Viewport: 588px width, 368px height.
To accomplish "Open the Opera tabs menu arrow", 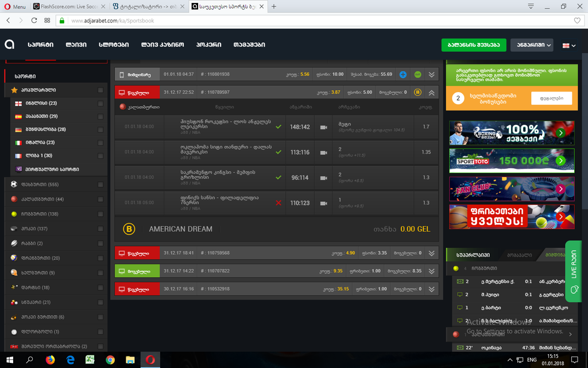I will point(531,6).
